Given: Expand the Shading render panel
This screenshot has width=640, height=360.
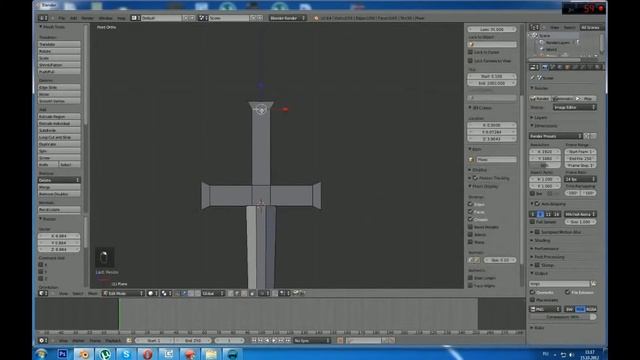Looking at the screenshot, I should click(541, 240).
